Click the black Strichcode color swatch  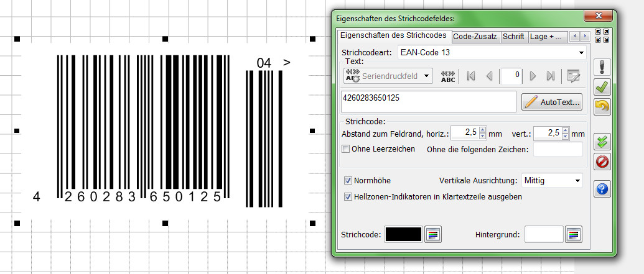tap(403, 234)
